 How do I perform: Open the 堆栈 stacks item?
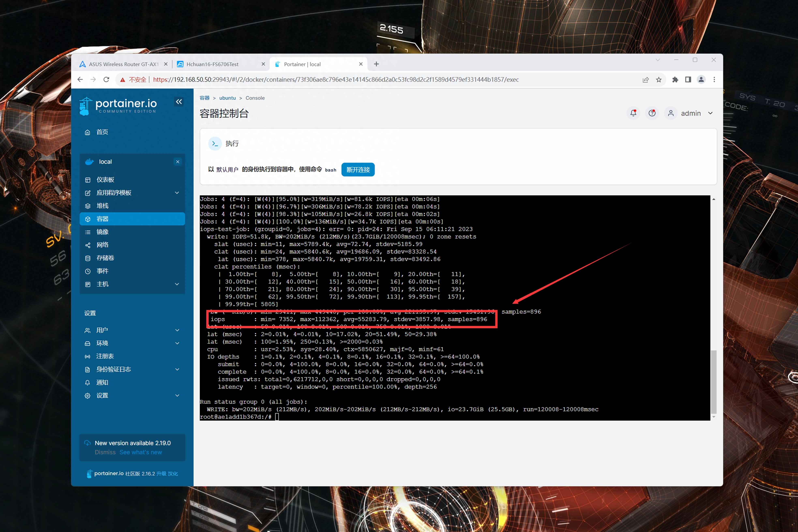pos(102,206)
